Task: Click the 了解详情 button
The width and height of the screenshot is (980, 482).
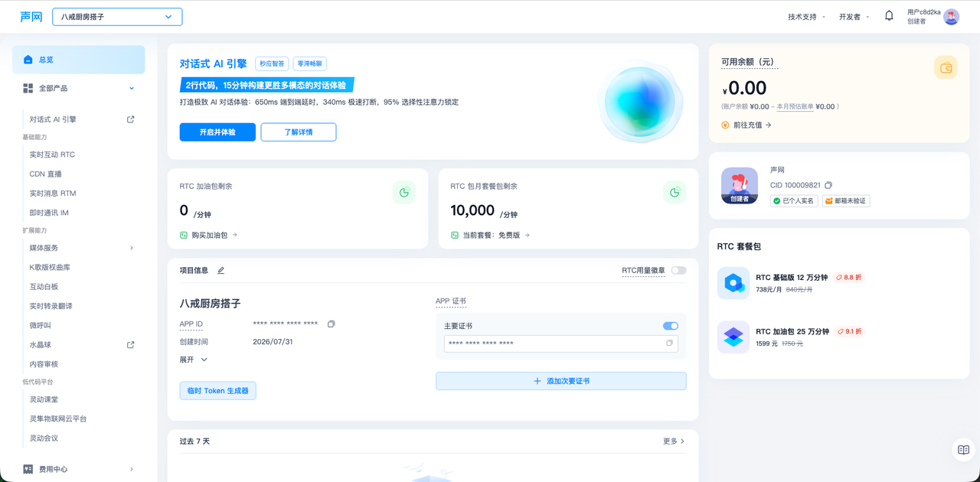Action: pyautogui.click(x=299, y=132)
